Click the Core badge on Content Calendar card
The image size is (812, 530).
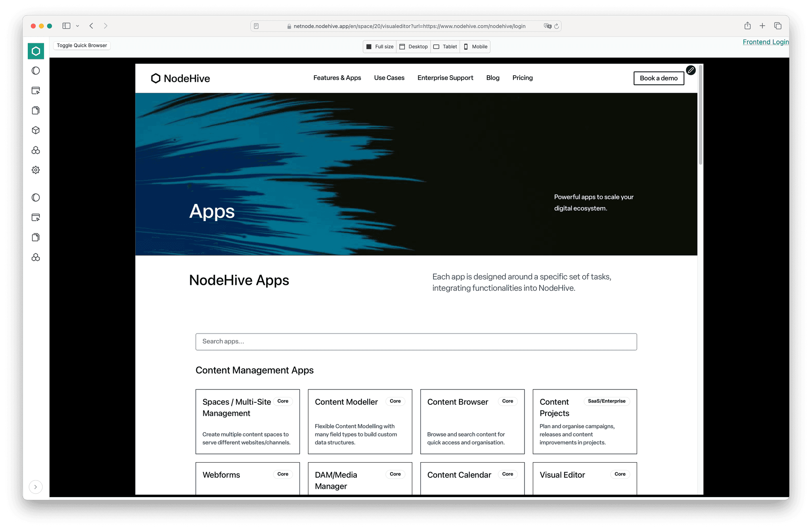click(507, 474)
